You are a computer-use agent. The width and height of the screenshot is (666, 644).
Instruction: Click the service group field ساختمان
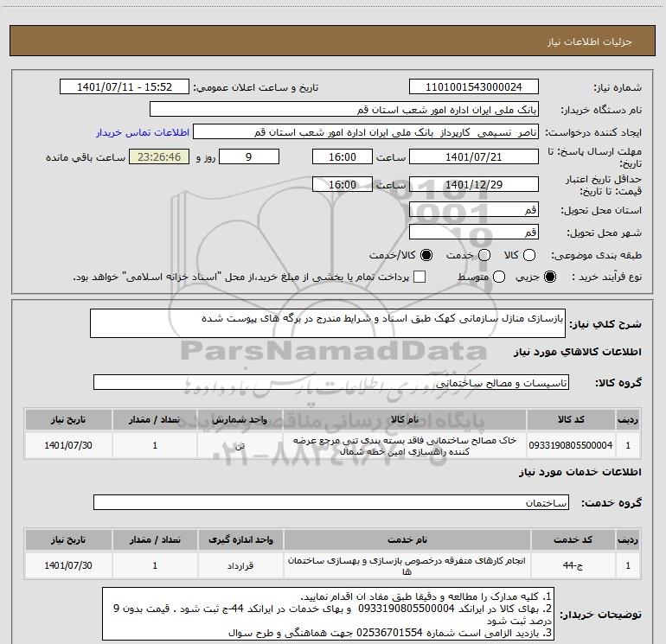click(331, 502)
